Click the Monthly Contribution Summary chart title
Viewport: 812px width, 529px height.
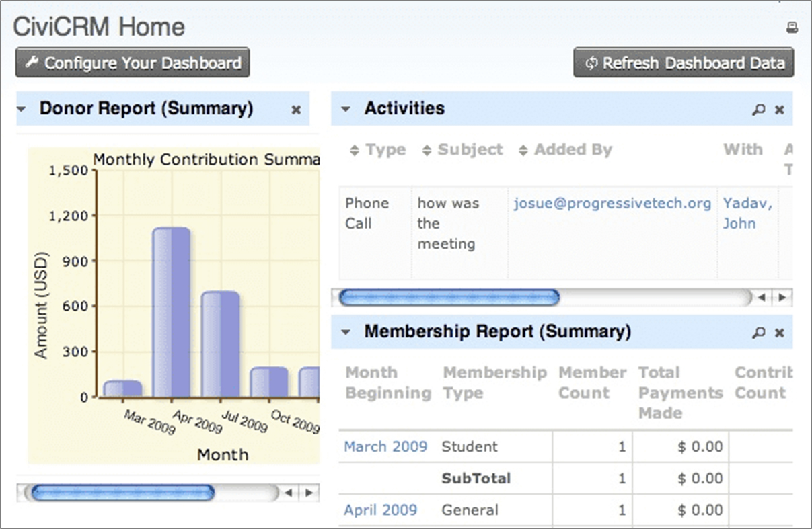click(206, 160)
